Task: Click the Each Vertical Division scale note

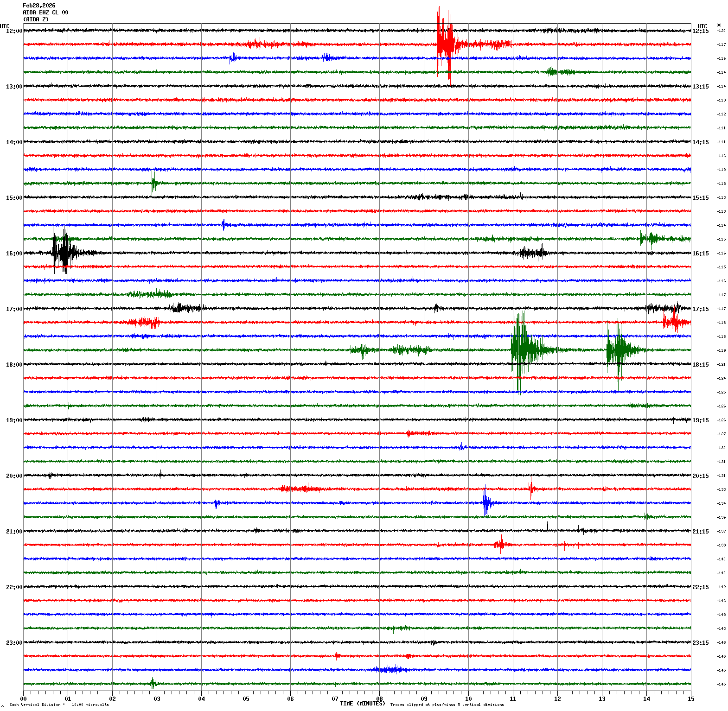Action: [x=59, y=705]
